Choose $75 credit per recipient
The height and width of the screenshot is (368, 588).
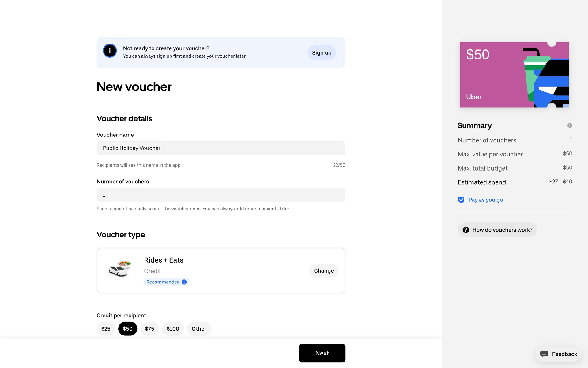[149, 329]
